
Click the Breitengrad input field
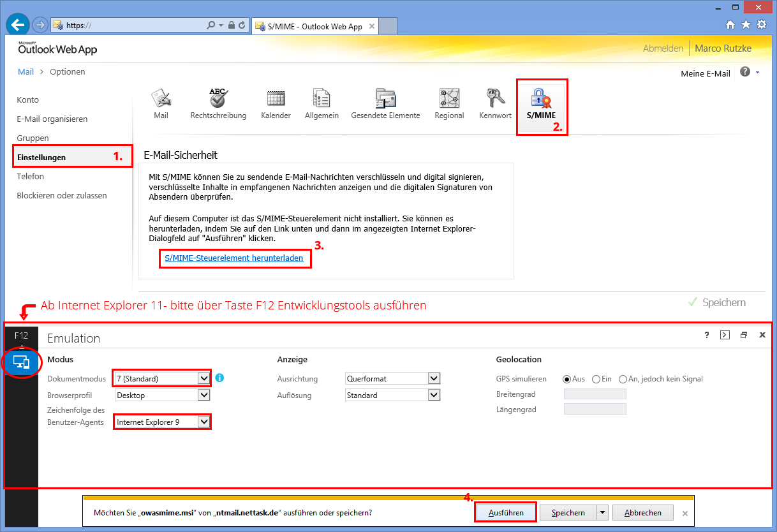pyautogui.click(x=595, y=395)
